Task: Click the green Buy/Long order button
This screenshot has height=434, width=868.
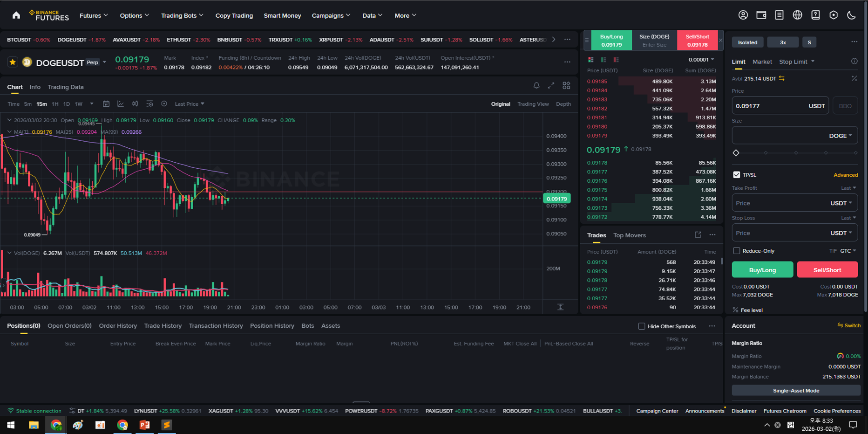Action: 762,270
